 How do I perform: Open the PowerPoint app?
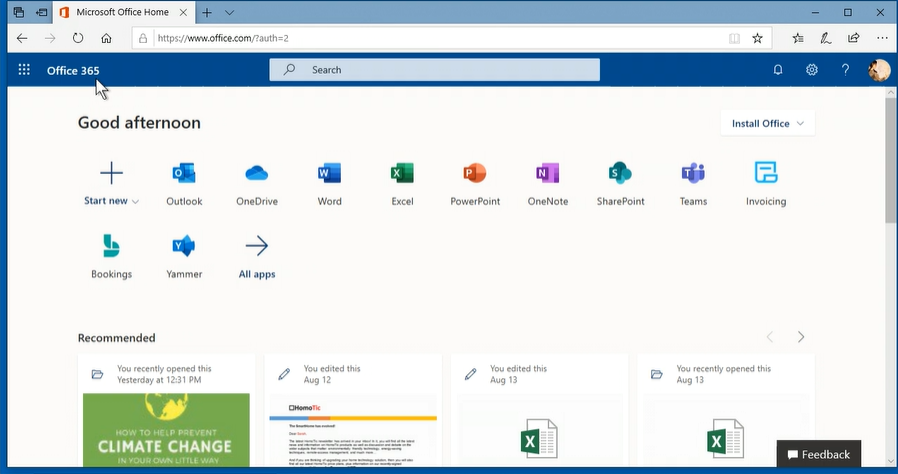point(475,184)
